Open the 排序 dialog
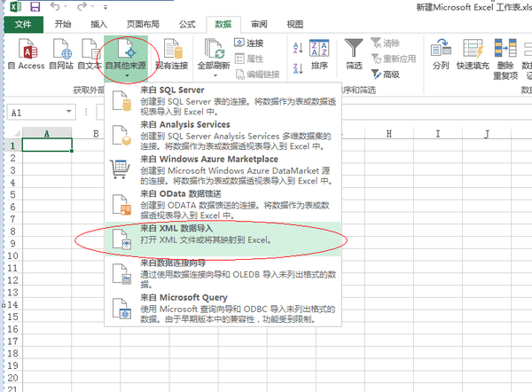Image resolution: width=532 pixels, height=392 pixels. point(319,54)
